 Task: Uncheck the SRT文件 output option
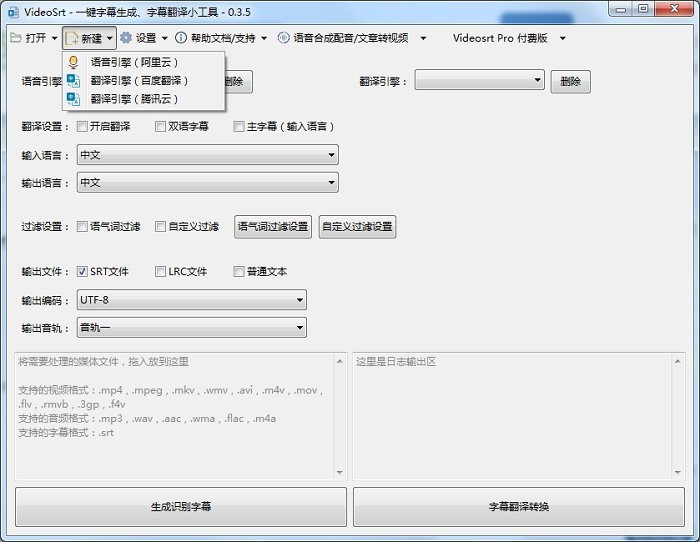tap(82, 271)
